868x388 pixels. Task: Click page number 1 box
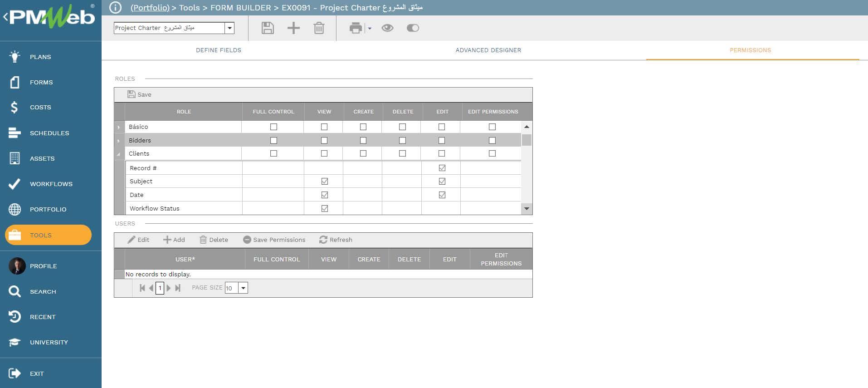(160, 288)
